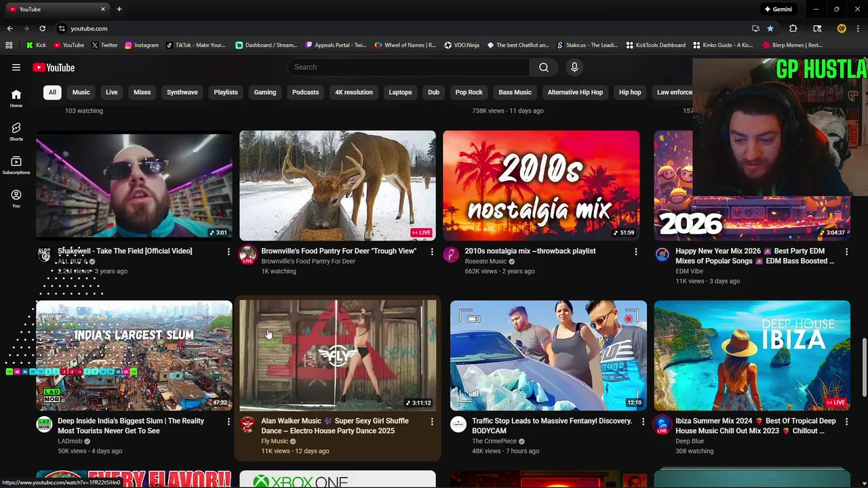This screenshot has width=868, height=488.
Task: Open The CrimePiece channel avatar
Action: coord(458,425)
